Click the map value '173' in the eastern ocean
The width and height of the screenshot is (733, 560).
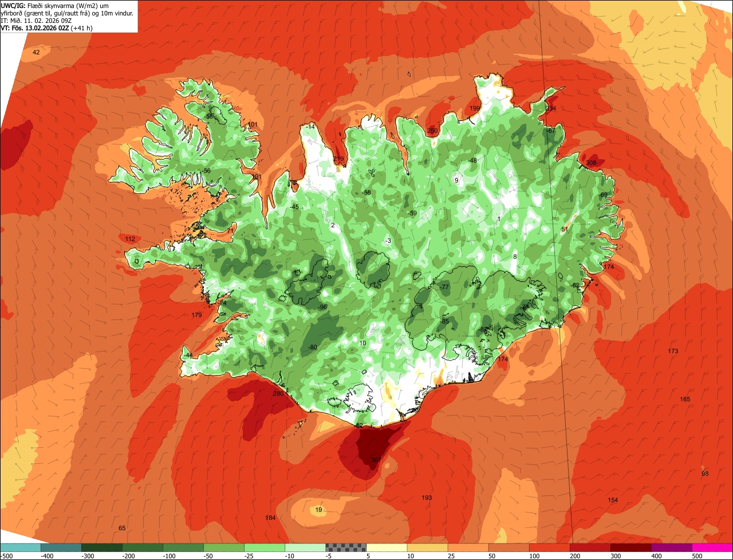pyautogui.click(x=673, y=351)
